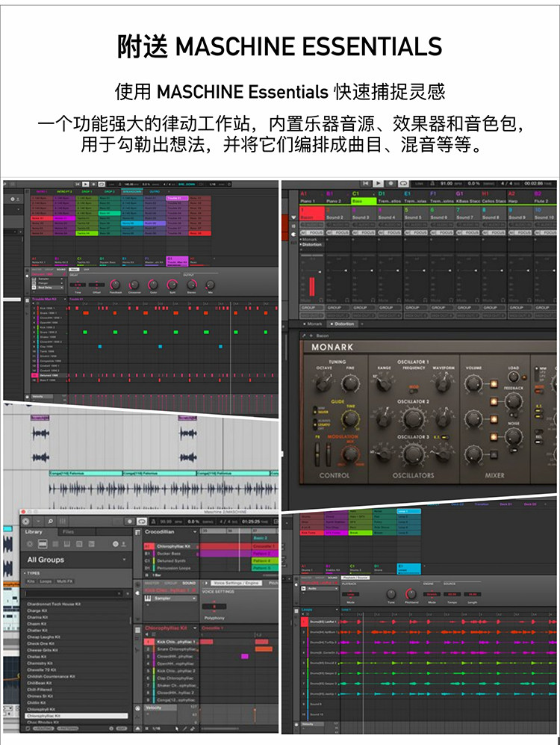560x745 pixels.
Task: Click Restart in the mixer window transport
Action: pos(365,183)
